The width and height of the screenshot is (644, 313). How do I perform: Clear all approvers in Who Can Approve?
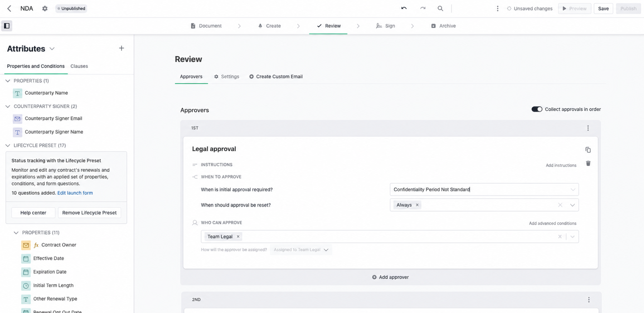(x=560, y=237)
